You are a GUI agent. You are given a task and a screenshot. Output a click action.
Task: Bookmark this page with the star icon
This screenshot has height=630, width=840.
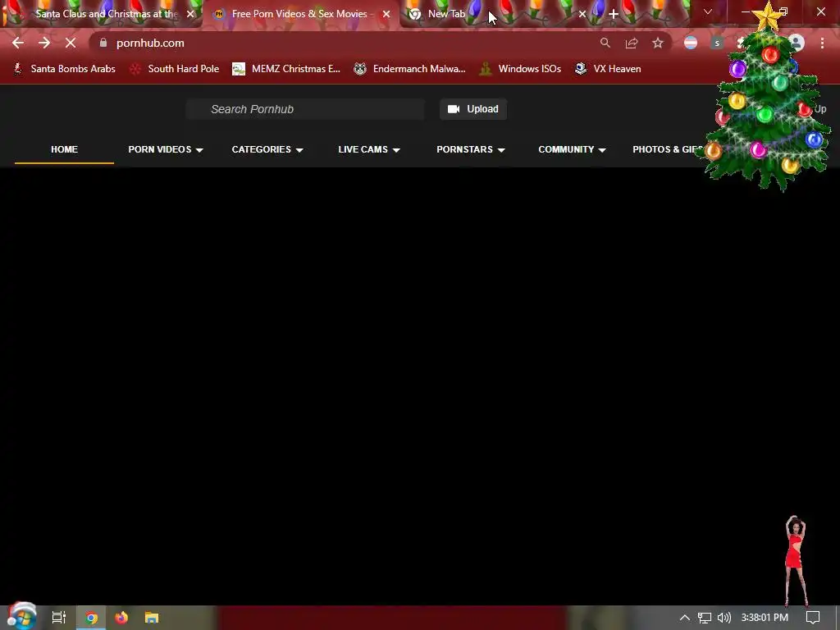click(658, 43)
